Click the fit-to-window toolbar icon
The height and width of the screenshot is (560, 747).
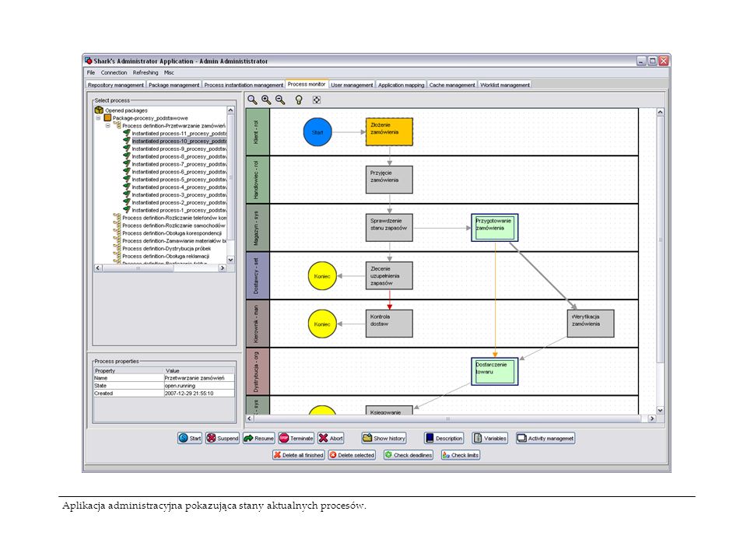[317, 100]
